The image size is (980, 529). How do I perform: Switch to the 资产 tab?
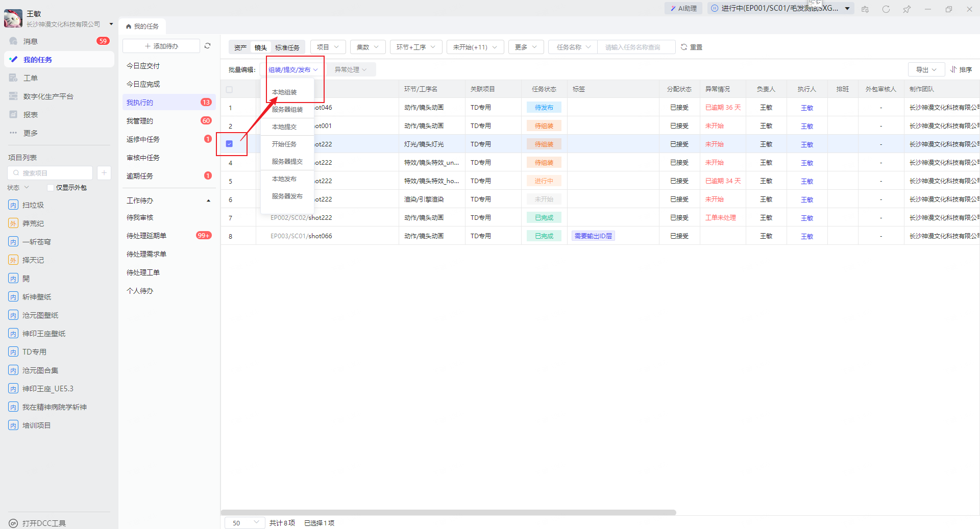(x=240, y=47)
